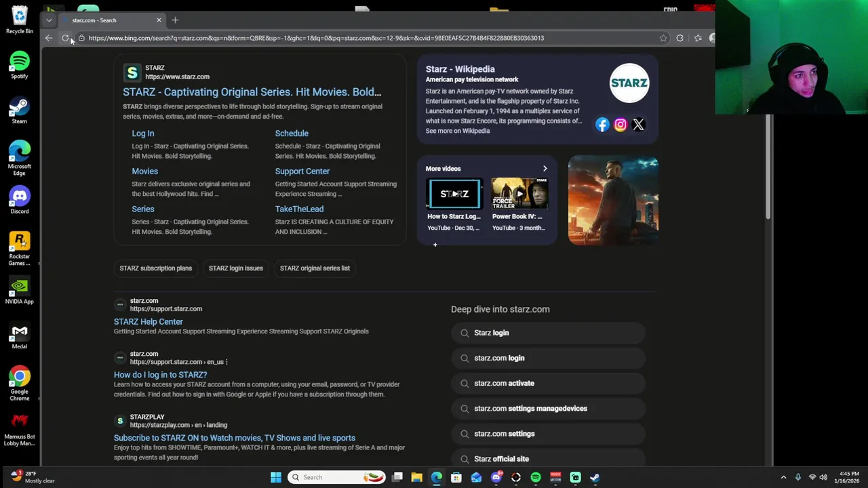This screenshot has width=868, height=488.
Task: Open Microsoft Edge desktop shortcut
Action: point(20,158)
